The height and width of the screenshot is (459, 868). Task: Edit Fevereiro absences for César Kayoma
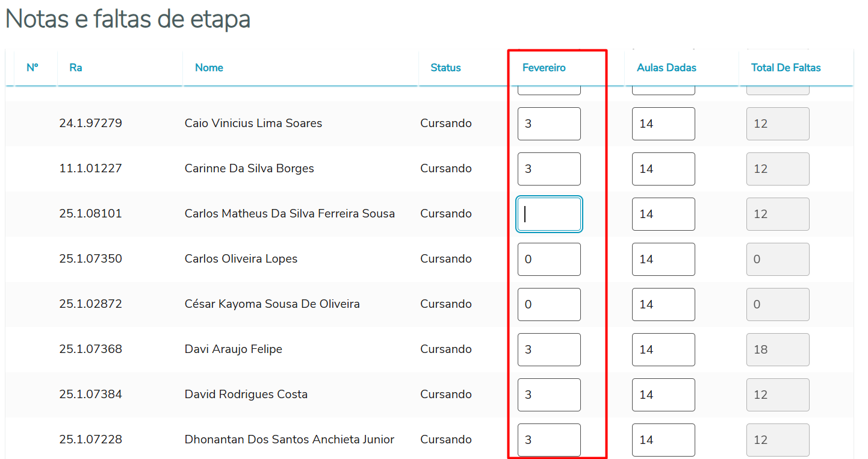[549, 304]
